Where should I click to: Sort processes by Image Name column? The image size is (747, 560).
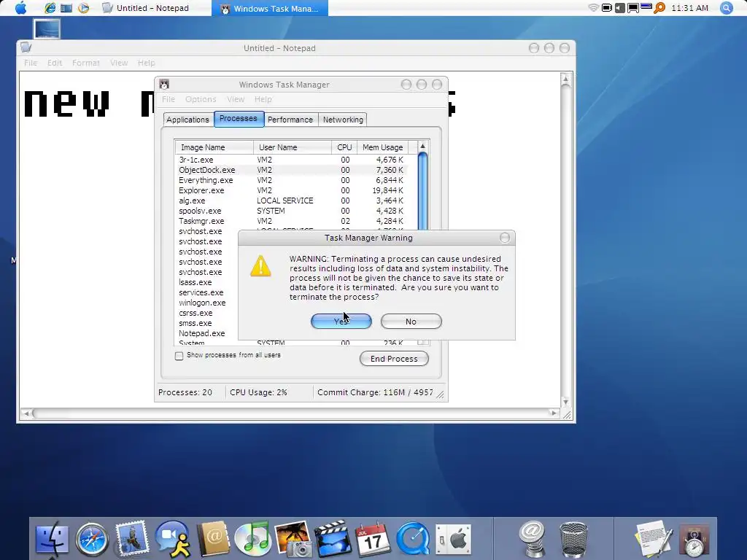point(214,147)
